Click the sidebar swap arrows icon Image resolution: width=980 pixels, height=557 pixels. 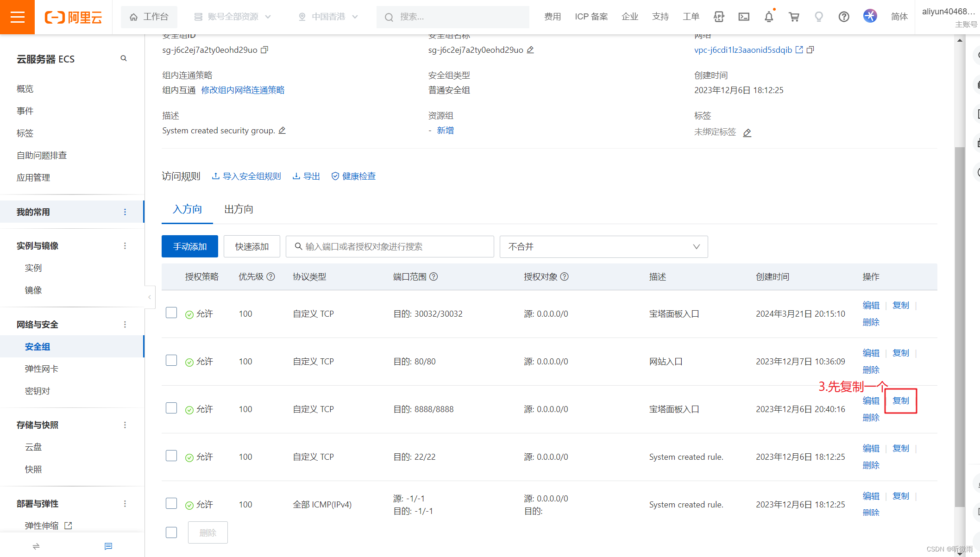pos(36,546)
